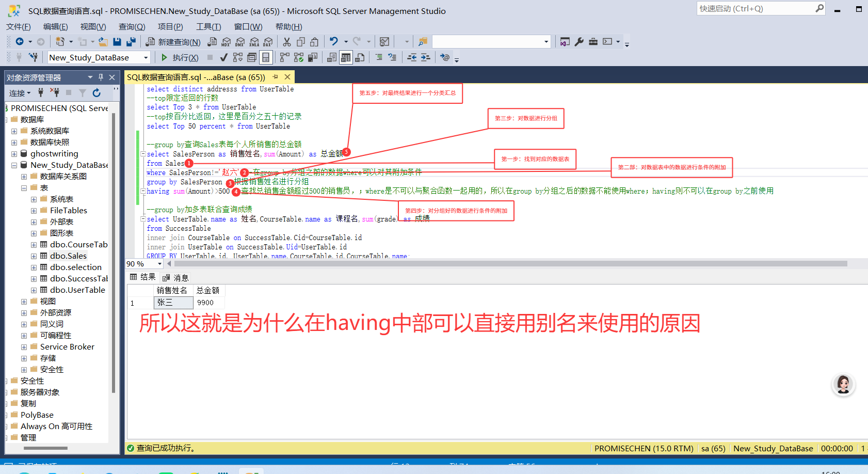
Task: Pin the Object Explorer panel
Action: point(101,77)
